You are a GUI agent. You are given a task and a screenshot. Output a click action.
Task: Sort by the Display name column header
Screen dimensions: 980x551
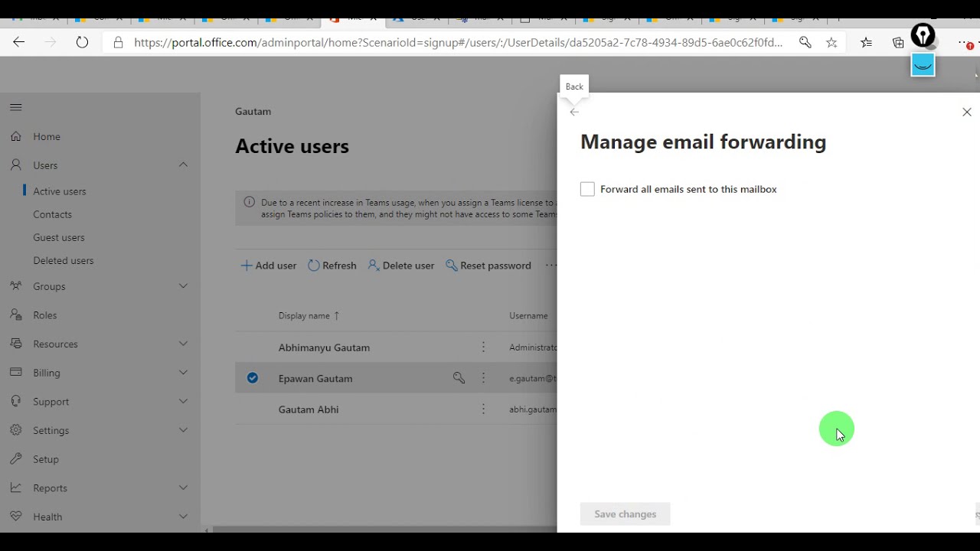click(x=309, y=315)
